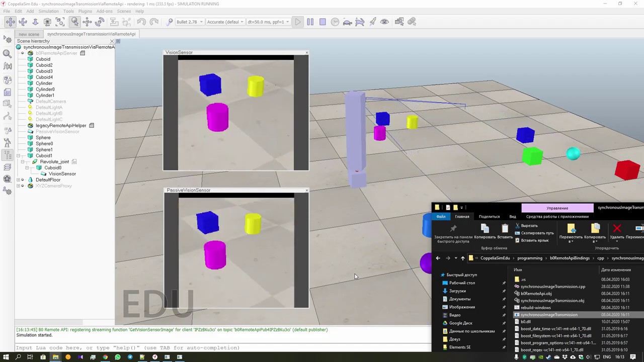Click the undo arrow in toolbar
This screenshot has width=644, height=362.
coord(141,22)
